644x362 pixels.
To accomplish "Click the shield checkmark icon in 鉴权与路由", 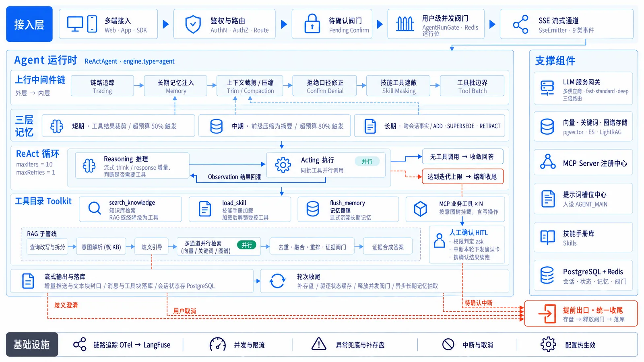I will pyautogui.click(x=193, y=24).
